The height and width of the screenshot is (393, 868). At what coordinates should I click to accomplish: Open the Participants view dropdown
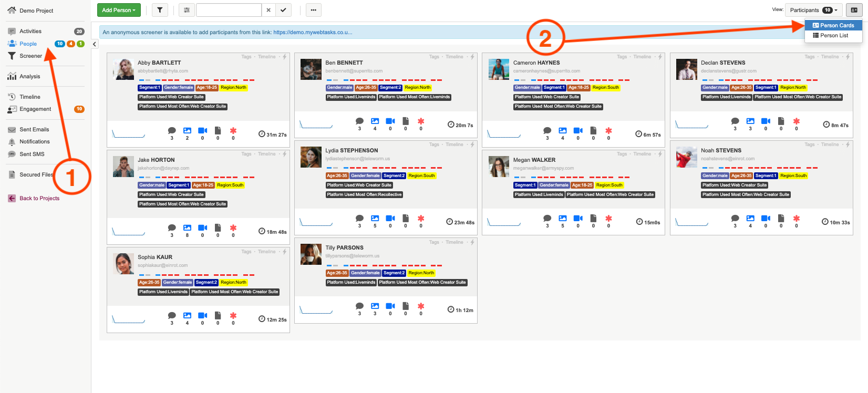[x=813, y=10]
